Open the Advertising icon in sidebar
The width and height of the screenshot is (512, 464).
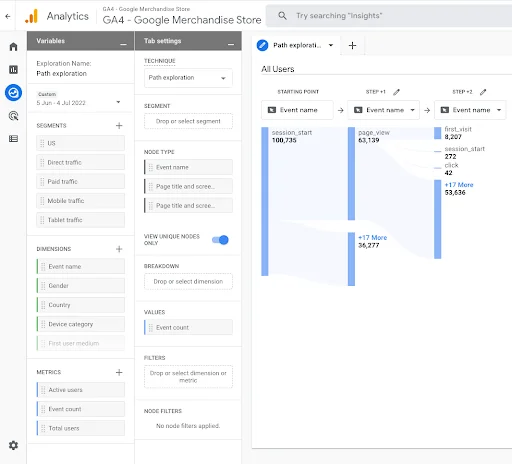pos(13,116)
